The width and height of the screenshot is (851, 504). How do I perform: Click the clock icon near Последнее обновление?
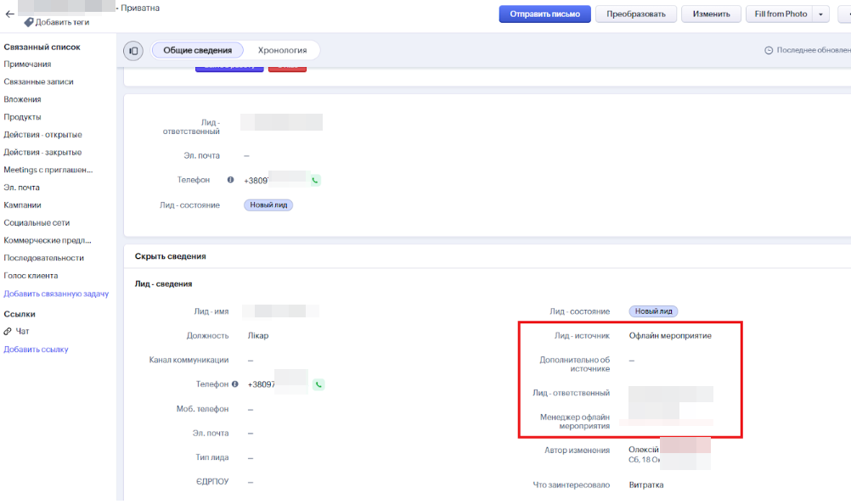[769, 51]
